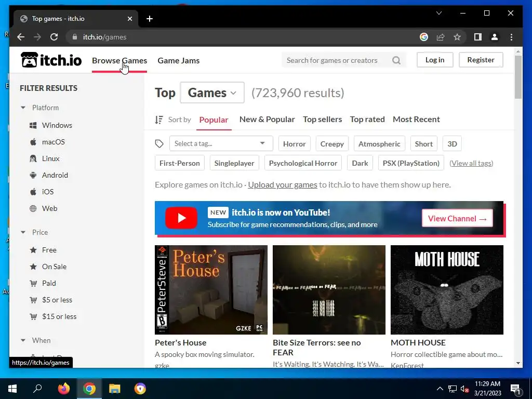Screen dimensions: 532x399
Task: Filter by Web platform
Action: point(44,208)
